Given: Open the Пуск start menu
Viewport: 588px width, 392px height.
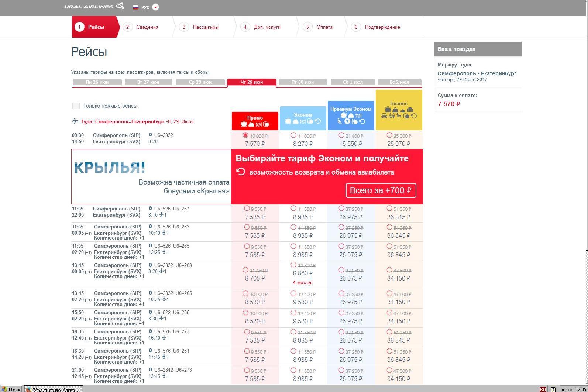Looking at the screenshot, I should click(11, 389).
